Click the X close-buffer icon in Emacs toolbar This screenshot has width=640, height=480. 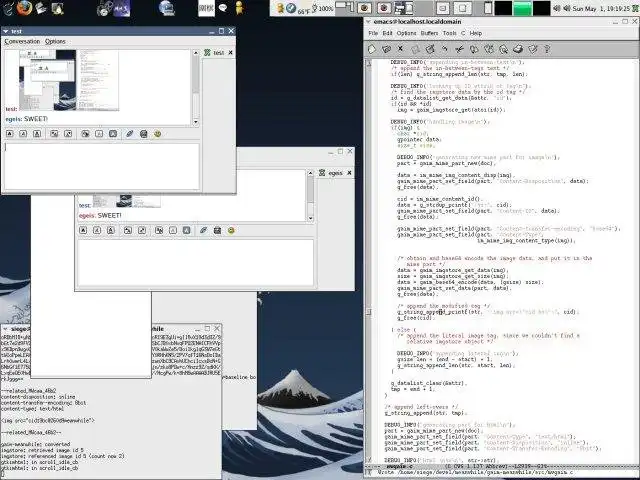pos(400,49)
